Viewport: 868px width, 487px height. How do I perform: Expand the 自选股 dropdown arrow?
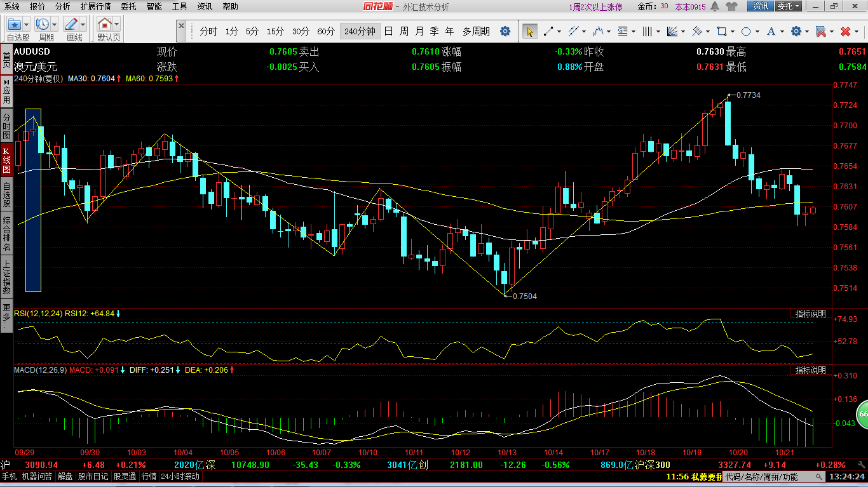coord(27,24)
